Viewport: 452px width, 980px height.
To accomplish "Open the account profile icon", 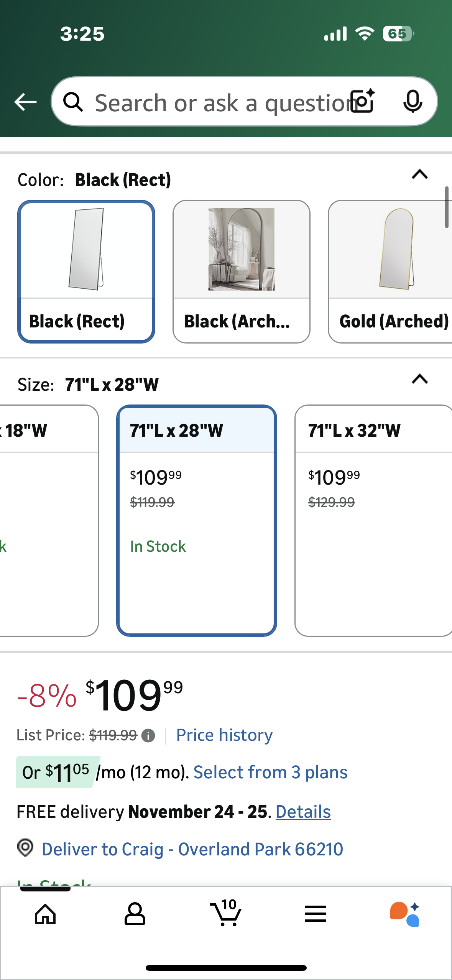I will tap(135, 914).
